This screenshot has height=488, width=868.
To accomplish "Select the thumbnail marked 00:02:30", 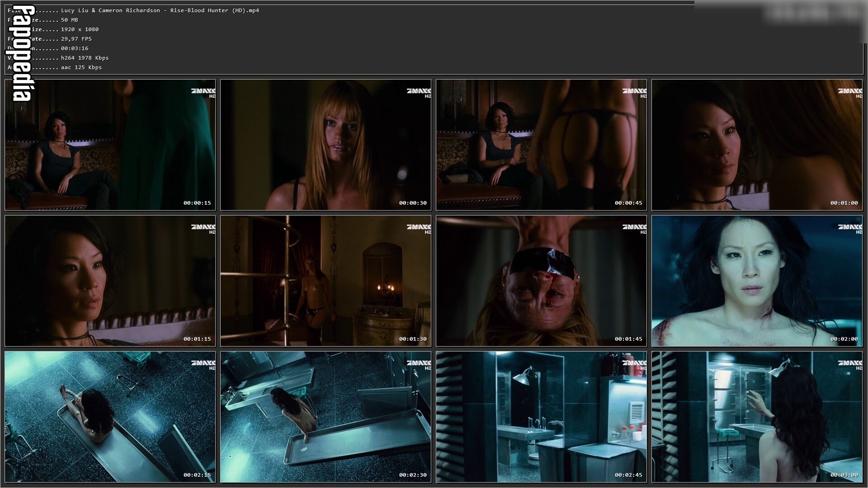I will click(x=325, y=417).
